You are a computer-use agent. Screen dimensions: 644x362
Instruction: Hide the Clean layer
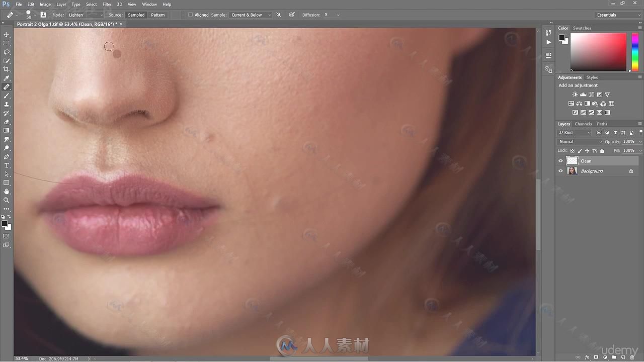pyautogui.click(x=561, y=161)
